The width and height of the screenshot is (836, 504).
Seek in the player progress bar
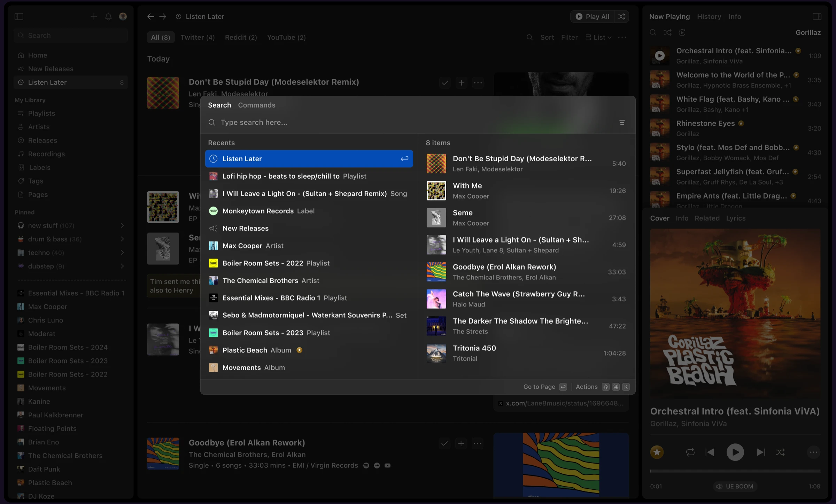click(735, 471)
